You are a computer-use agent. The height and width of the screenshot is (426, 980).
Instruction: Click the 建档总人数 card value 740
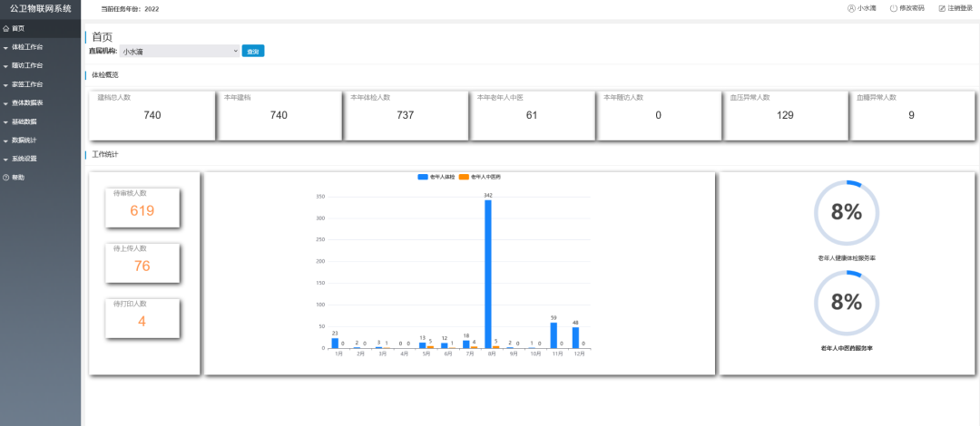(152, 115)
